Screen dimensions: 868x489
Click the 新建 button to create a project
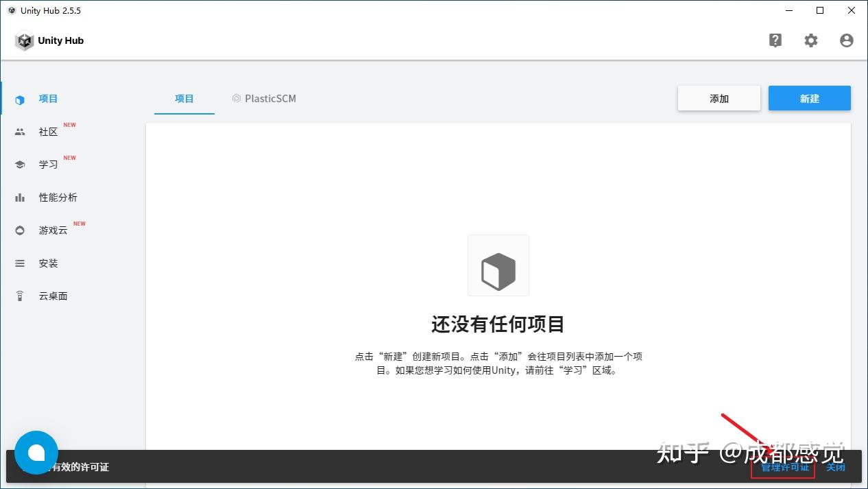tap(810, 98)
